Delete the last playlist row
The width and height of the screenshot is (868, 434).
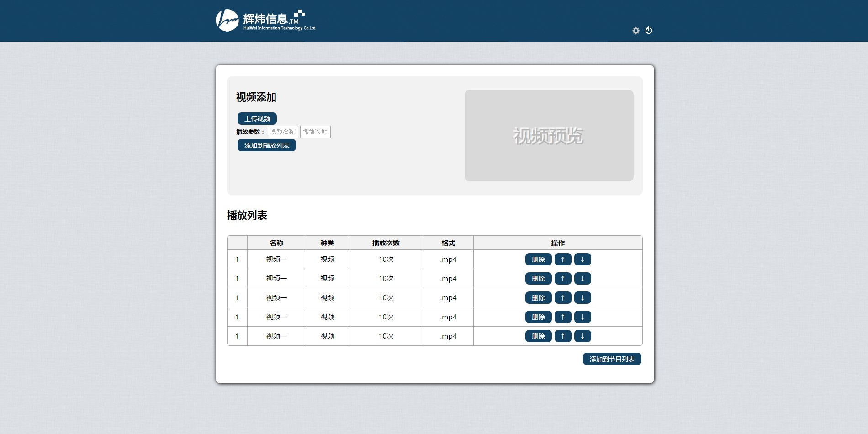click(538, 336)
